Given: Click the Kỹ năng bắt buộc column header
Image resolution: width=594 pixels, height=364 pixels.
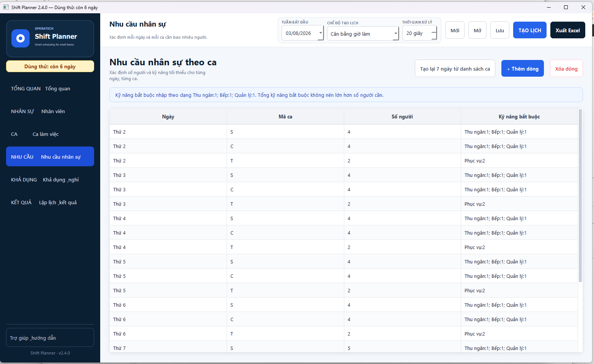Looking at the screenshot, I should (519, 117).
